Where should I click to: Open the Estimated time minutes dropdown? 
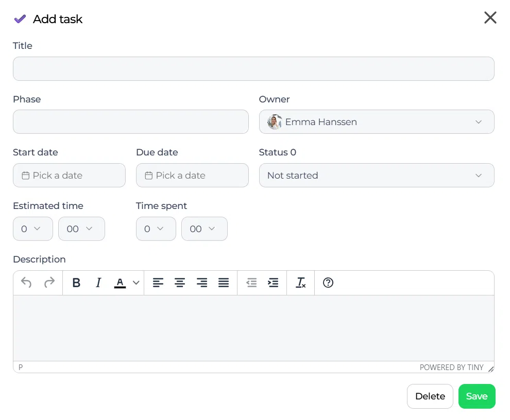[81, 229]
